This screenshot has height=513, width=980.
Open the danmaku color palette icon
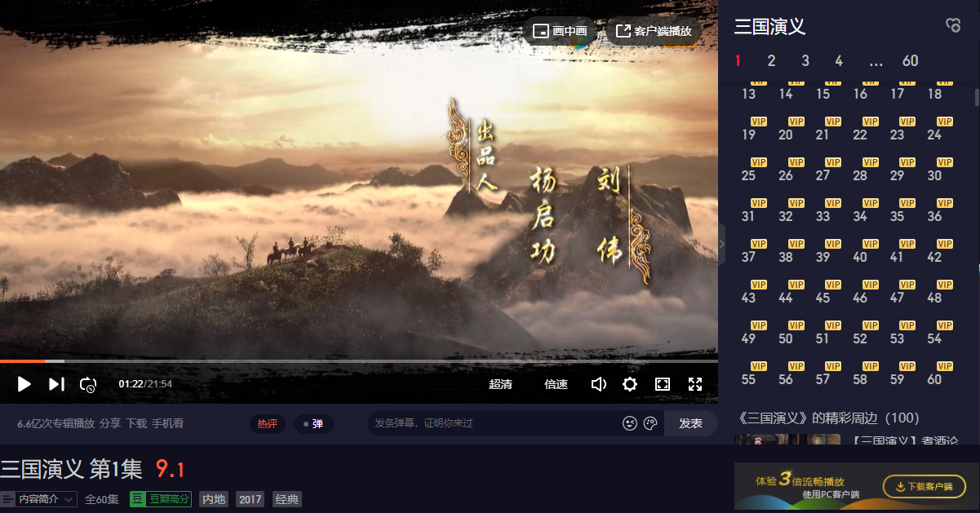(650, 423)
